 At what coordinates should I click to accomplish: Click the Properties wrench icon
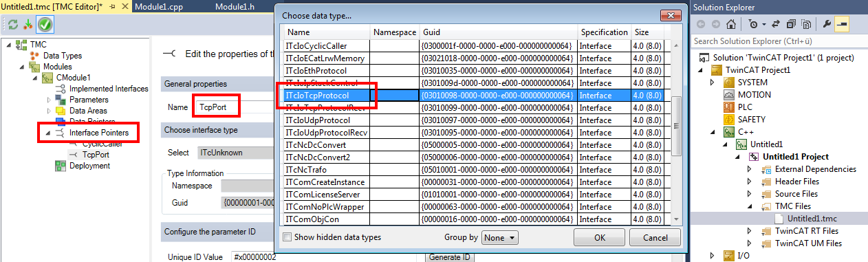[827, 24]
